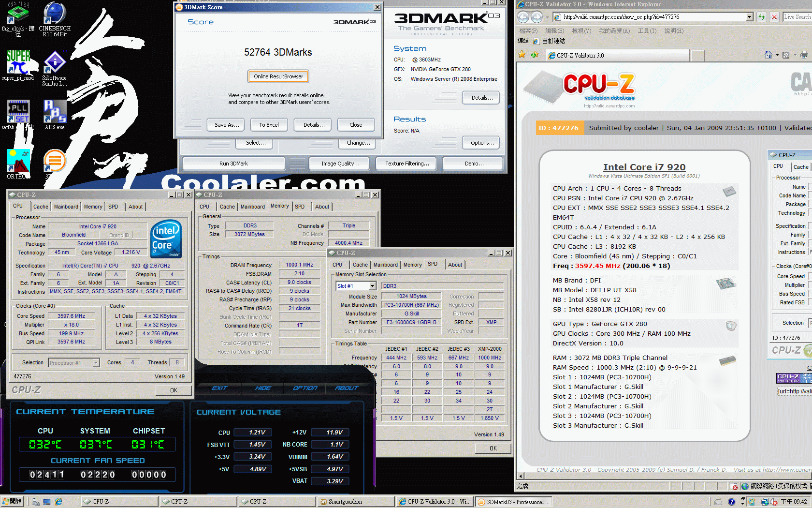The height and width of the screenshot is (508, 812).
Task: Click the Image Quality... button
Action: (x=340, y=164)
